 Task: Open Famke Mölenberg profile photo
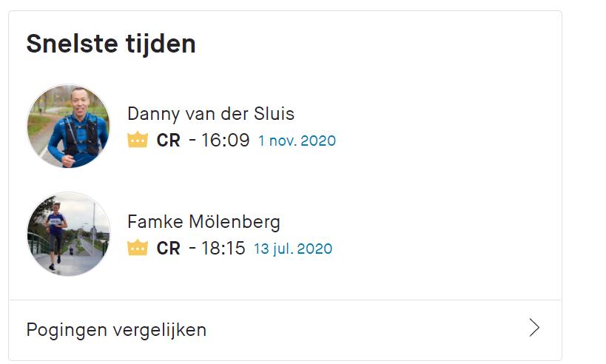point(68,235)
